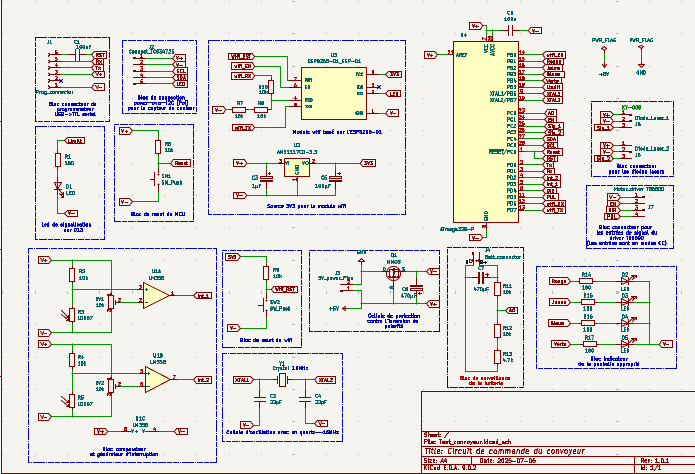The width and height of the screenshot is (695, 474).
Task: Select the U1B LM358 op-amp symbol
Action: tap(157, 377)
